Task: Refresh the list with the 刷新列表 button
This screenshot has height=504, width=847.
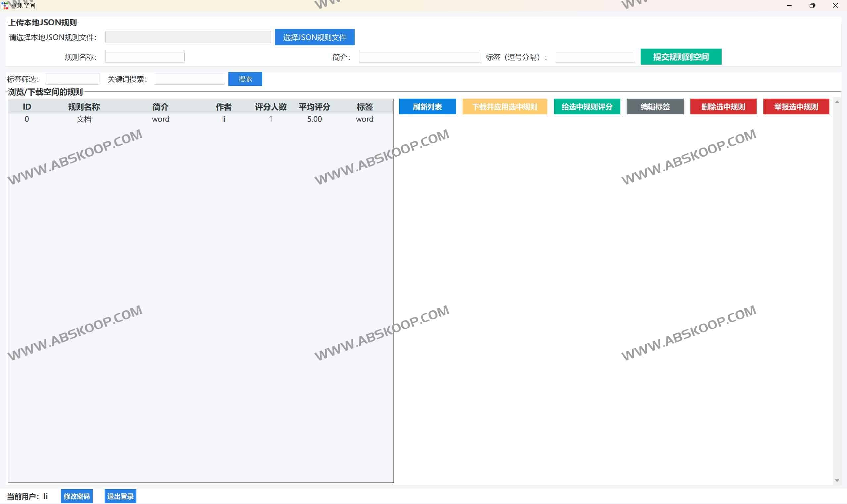Action: 427,107
